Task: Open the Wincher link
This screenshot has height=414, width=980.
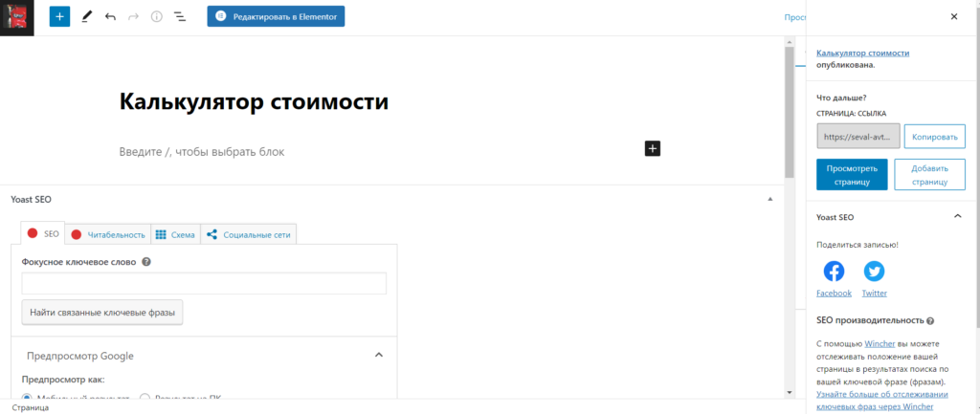Action: click(x=880, y=344)
